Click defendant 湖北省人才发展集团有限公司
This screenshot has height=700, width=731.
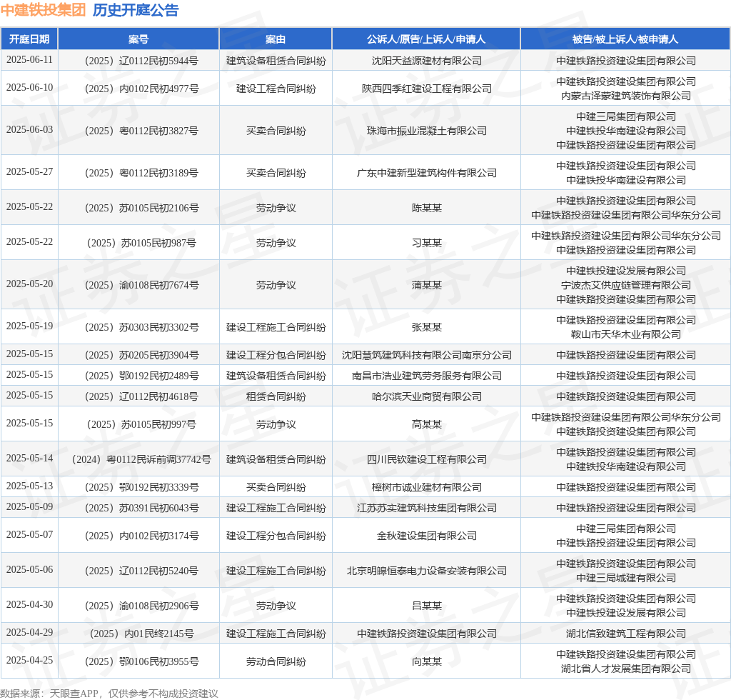(x=625, y=669)
